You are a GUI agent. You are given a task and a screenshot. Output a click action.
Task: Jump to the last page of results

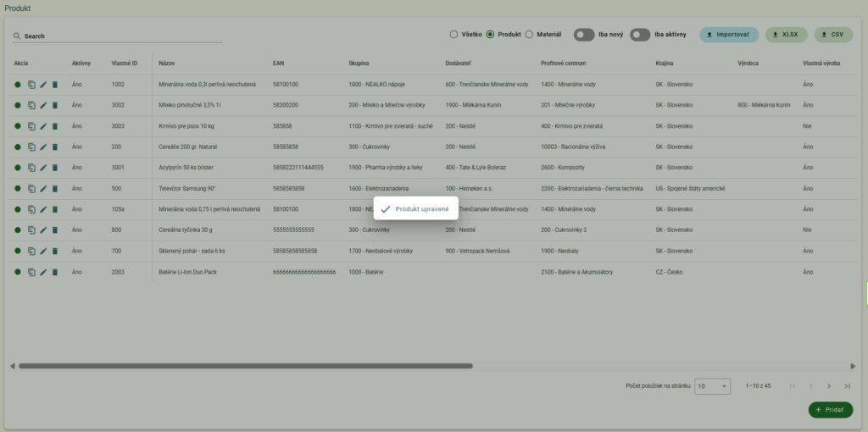click(x=847, y=386)
